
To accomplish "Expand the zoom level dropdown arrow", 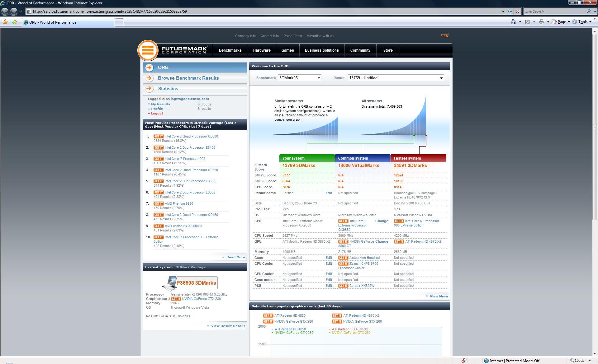I will pyautogui.click(x=590, y=361).
